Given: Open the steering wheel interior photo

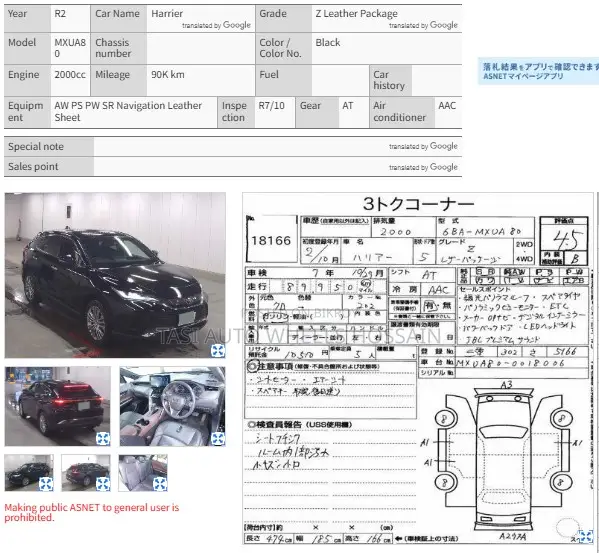Looking at the screenshot, I should pos(172,406).
